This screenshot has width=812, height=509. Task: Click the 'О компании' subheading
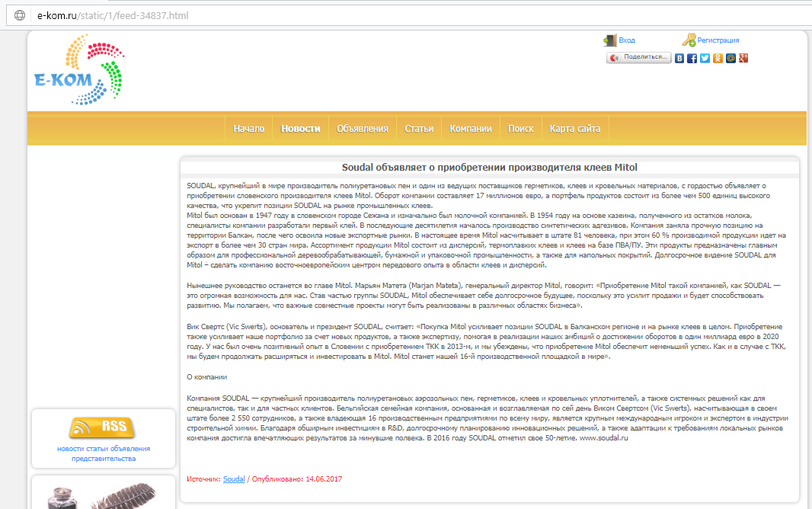[x=207, y=377]
